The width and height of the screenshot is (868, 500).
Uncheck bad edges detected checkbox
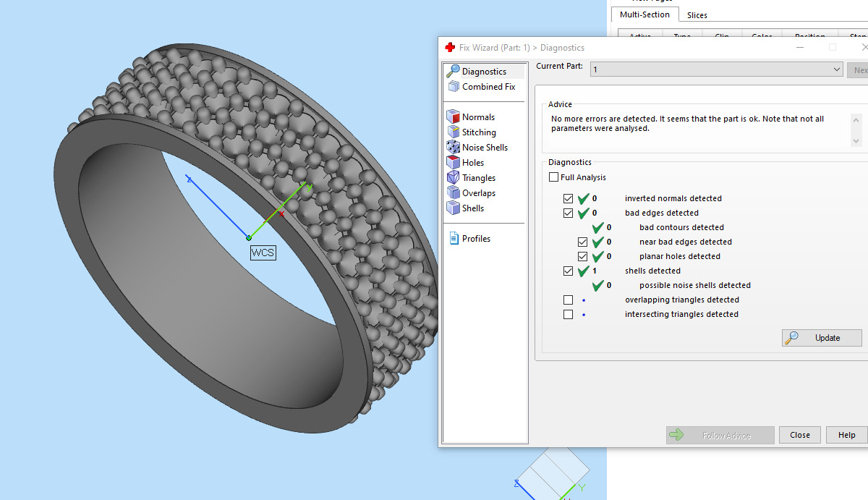pyautogui.click(x=568, y=213)
